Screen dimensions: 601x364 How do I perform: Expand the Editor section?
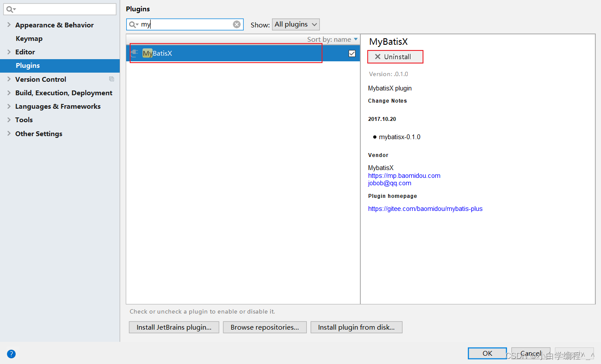[x=9, y=52]
